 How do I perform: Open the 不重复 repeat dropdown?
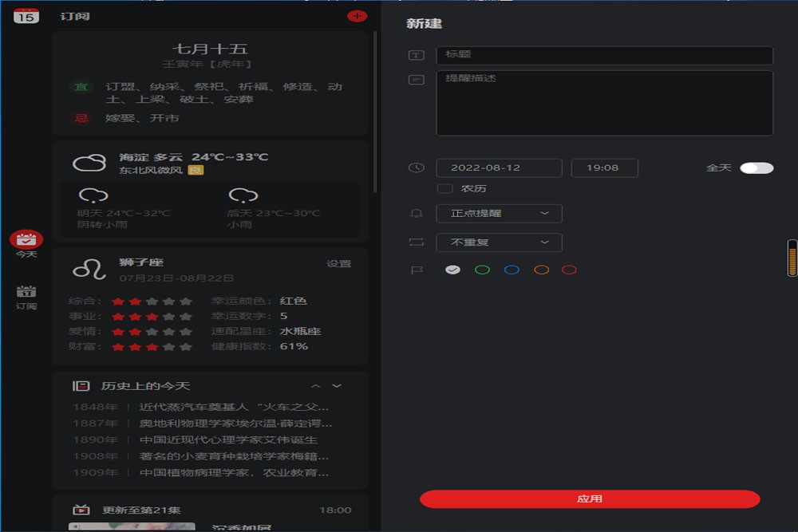500,242
